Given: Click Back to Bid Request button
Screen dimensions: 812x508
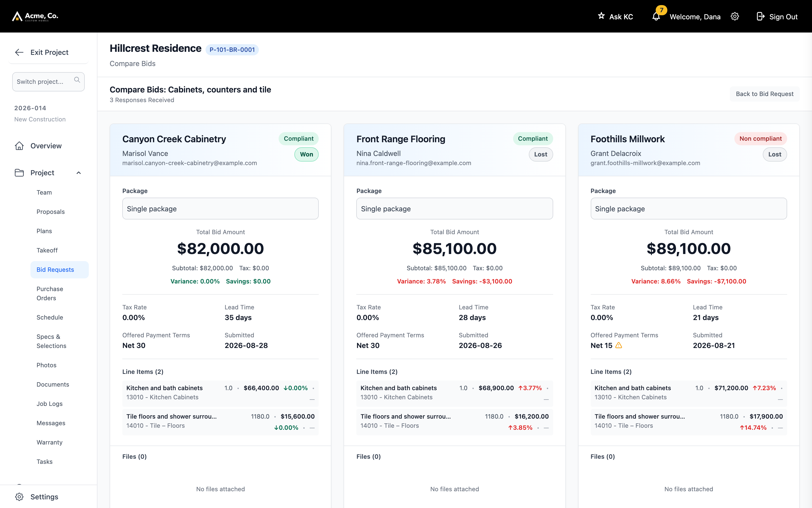Looking at the screenshot, I should click(x=764, y=94).
